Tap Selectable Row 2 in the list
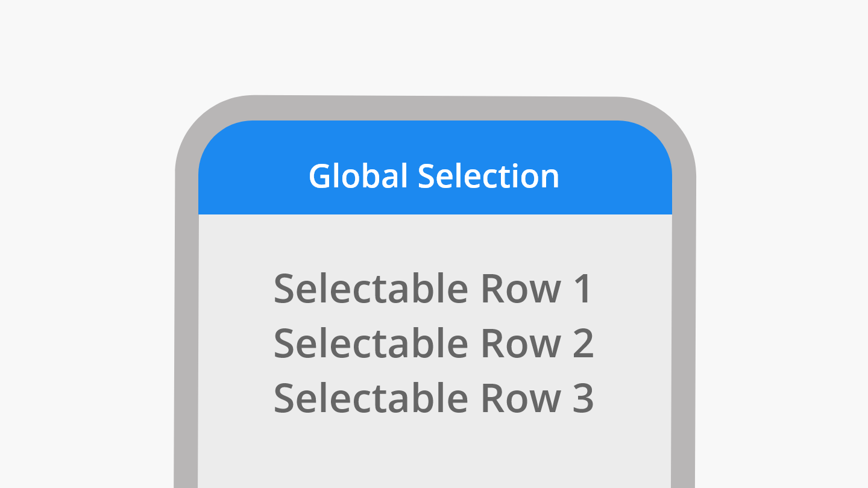Screen dimensions: 868x488 [x=433, y=343]
